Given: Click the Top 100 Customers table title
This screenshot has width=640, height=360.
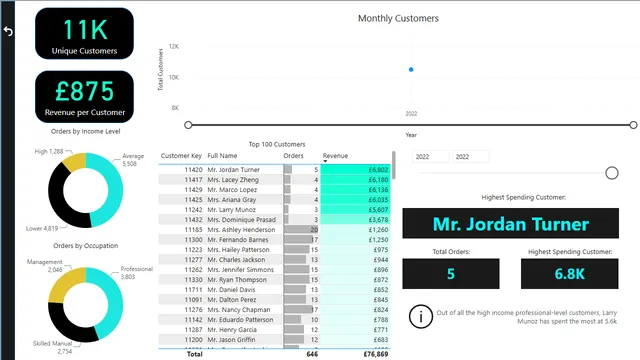Looking at the screenshot, I should point(277,144).
